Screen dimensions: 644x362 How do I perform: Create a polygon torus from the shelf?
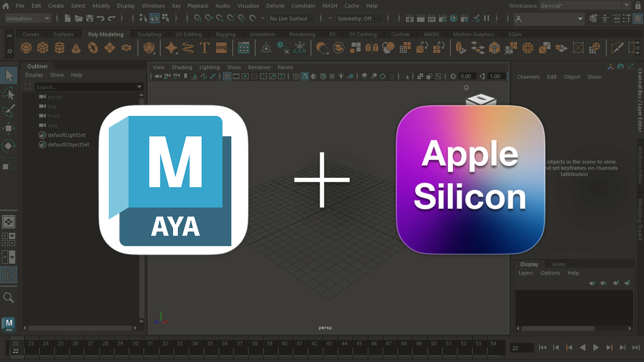[93, 48]
